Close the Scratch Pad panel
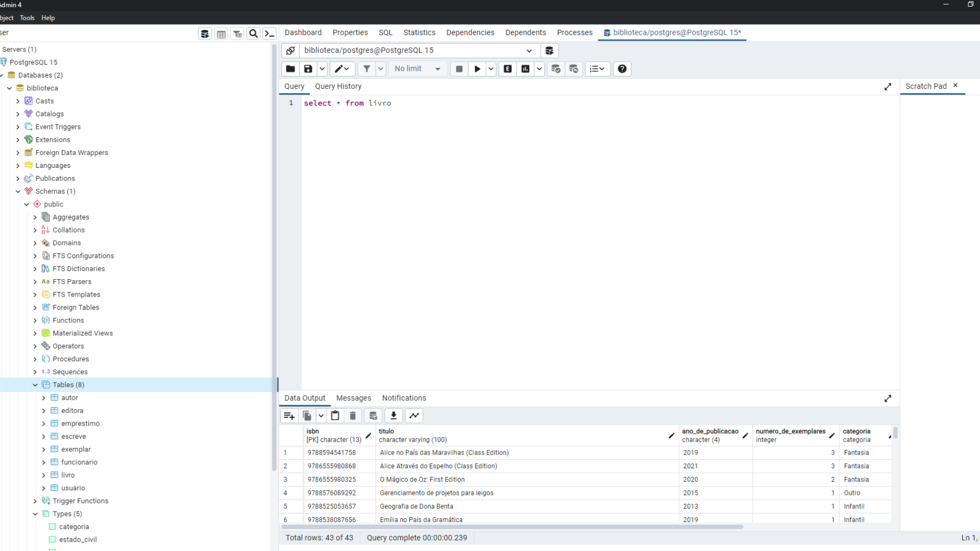 click(955, 86)
